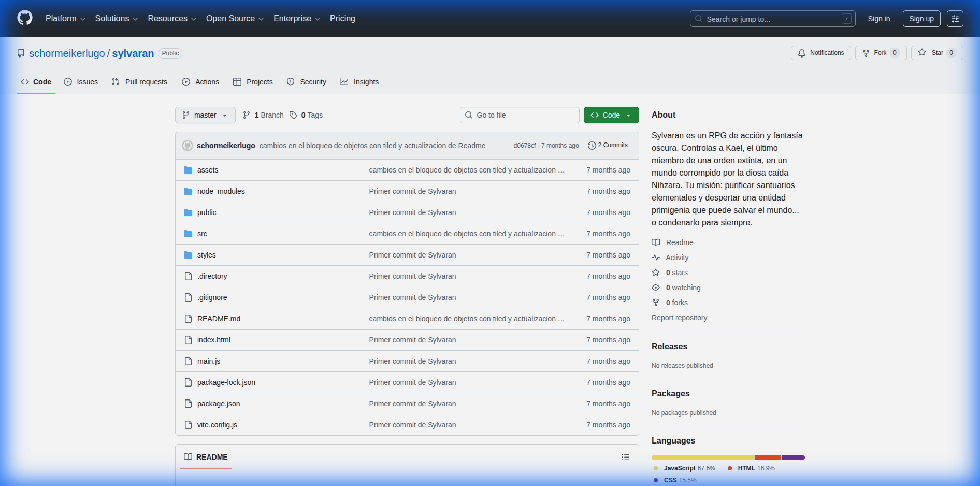Click schormeikerlugo avatar in commit row
Screen dimensions: 980x486
tap(188, 146)
